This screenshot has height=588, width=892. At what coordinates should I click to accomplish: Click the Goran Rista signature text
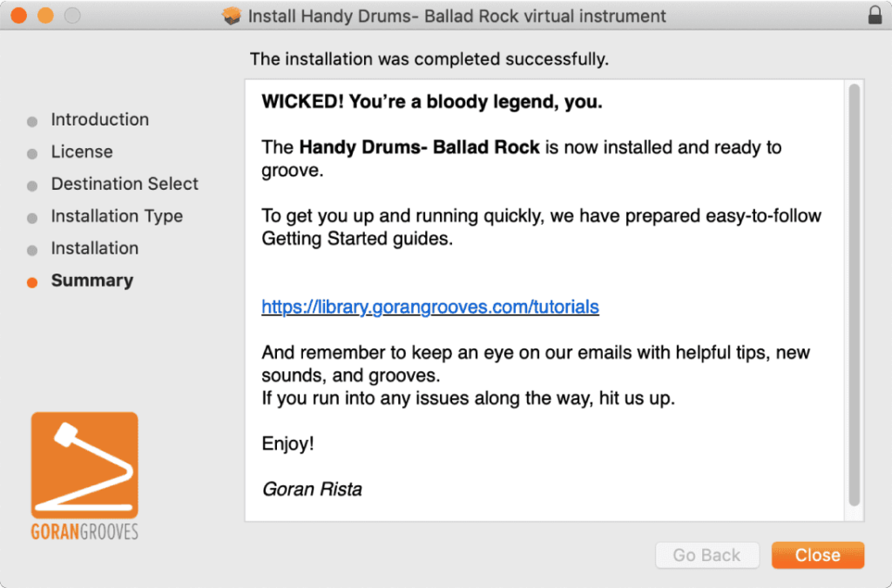312,489
